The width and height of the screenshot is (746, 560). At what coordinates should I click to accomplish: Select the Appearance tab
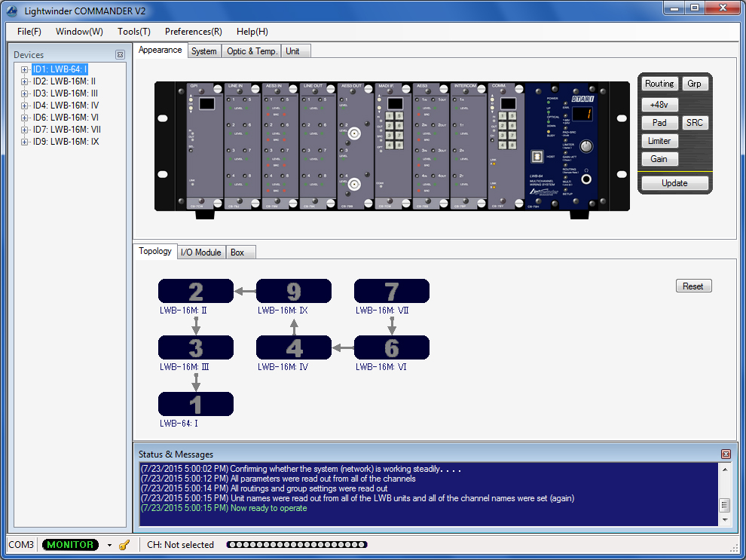pos(161,50)
